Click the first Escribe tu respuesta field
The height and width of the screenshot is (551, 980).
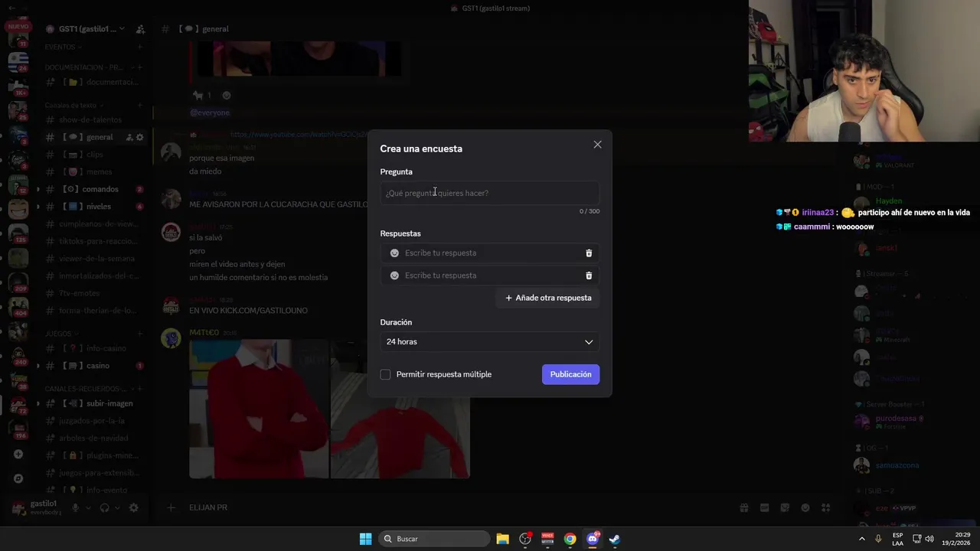(490, 253)
